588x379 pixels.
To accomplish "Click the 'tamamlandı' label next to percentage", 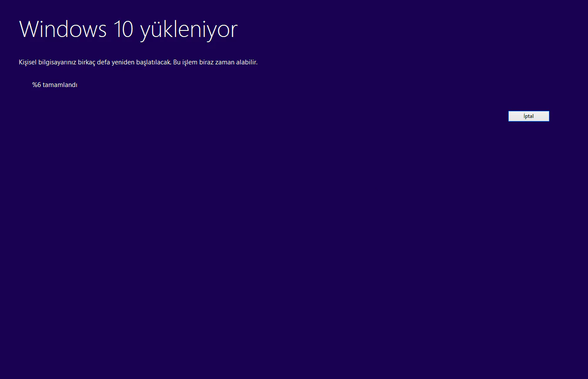I will point(60,85).
